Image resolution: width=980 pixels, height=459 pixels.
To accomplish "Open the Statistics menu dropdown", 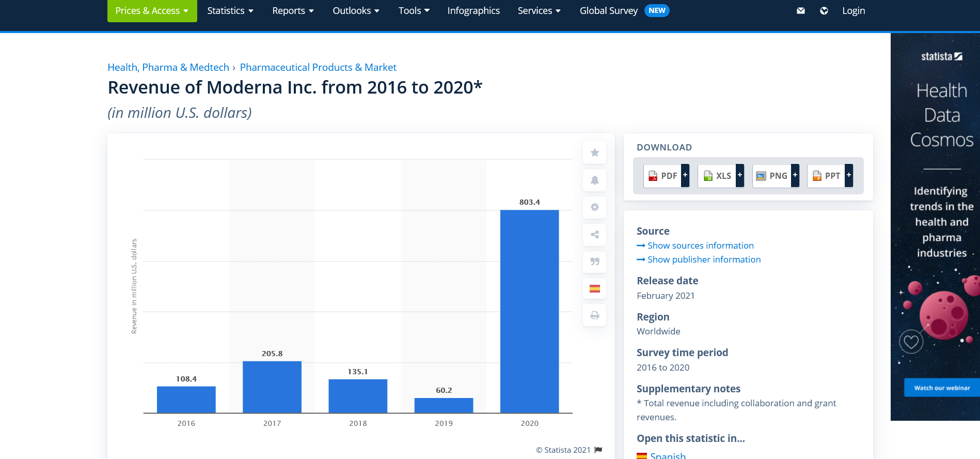I will 230,11.
